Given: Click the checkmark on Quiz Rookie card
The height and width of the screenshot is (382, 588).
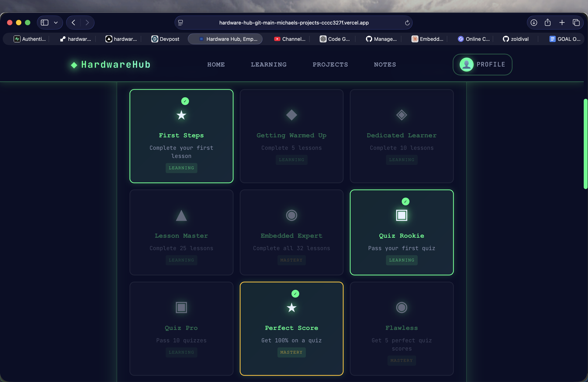Looking at the screenshot, I should [x=405, y=201].
